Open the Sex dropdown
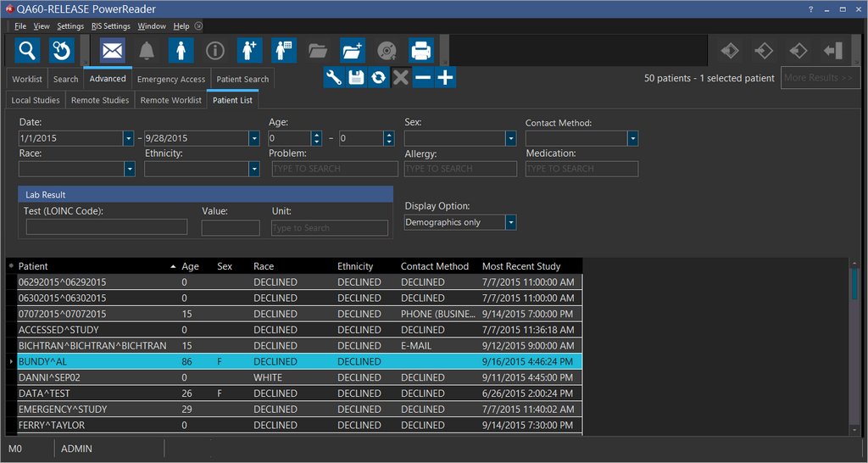Screen dimensions: 868x463 510,138
